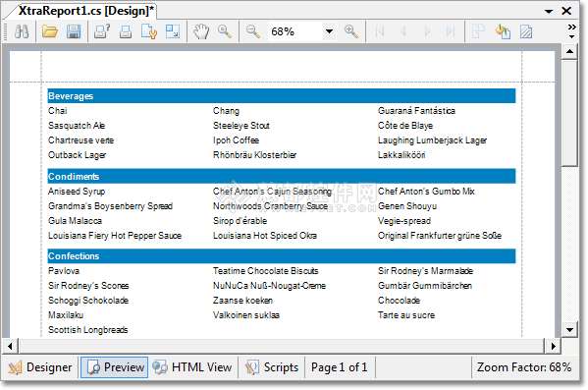588x390 pixels.
Task: Click the Zoom Factor: 68% status text
Action: click(x=524, y=367)
